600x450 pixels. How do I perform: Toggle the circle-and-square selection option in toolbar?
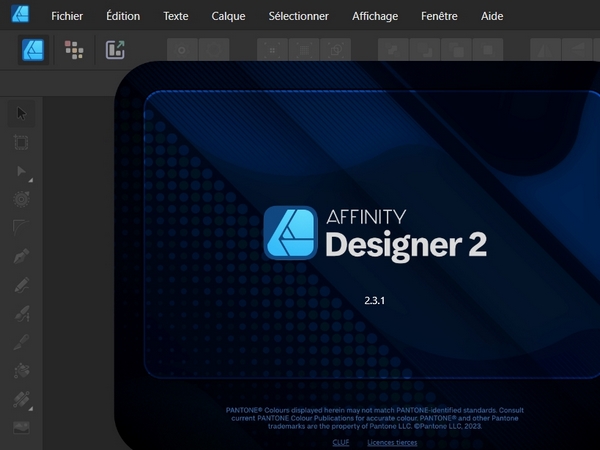336,50
